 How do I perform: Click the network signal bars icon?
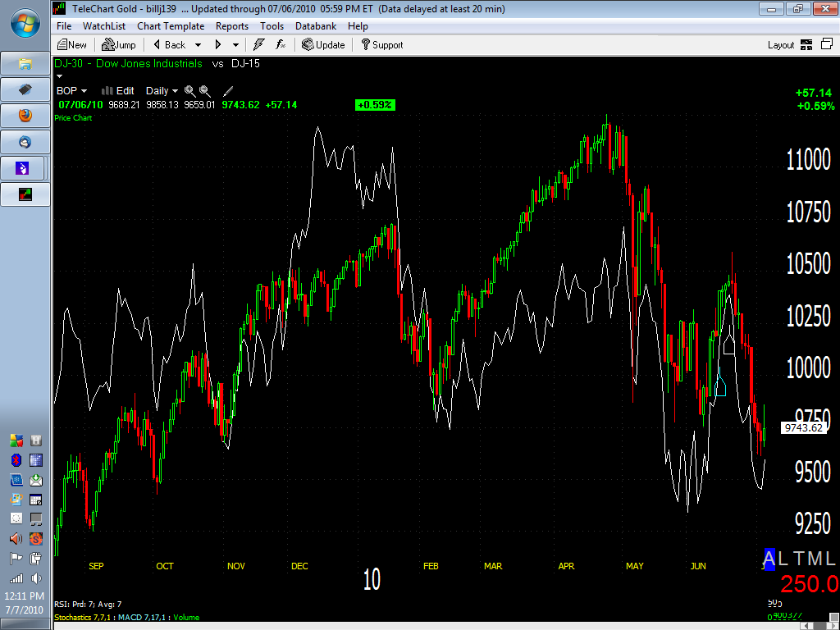[x=16, y=578]
